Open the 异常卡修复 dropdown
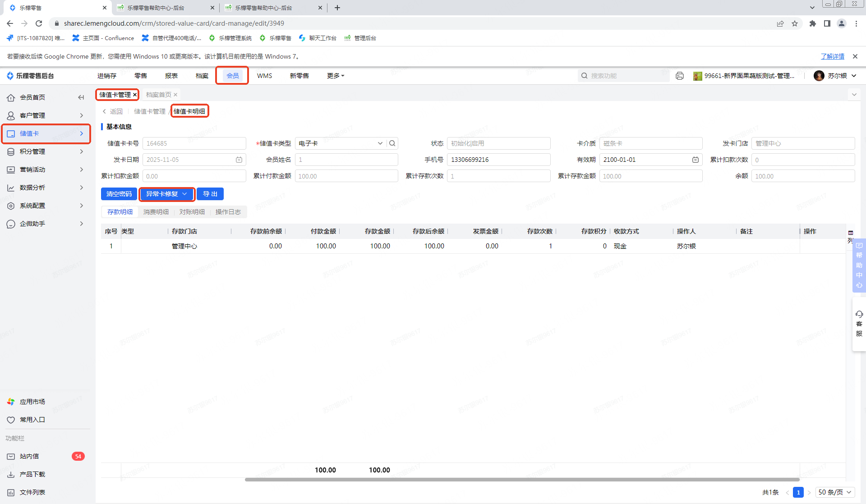This screenshot has width=866, height=504. click(166, 194)
